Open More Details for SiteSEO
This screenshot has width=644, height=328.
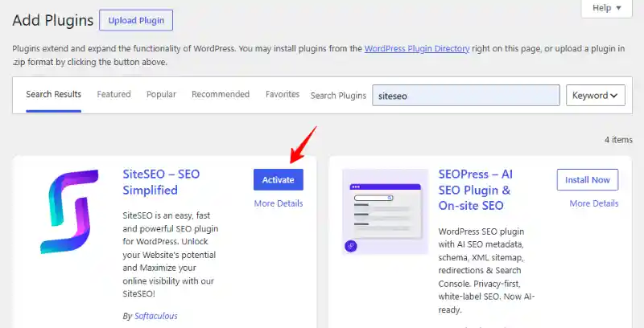pos(279,203)
